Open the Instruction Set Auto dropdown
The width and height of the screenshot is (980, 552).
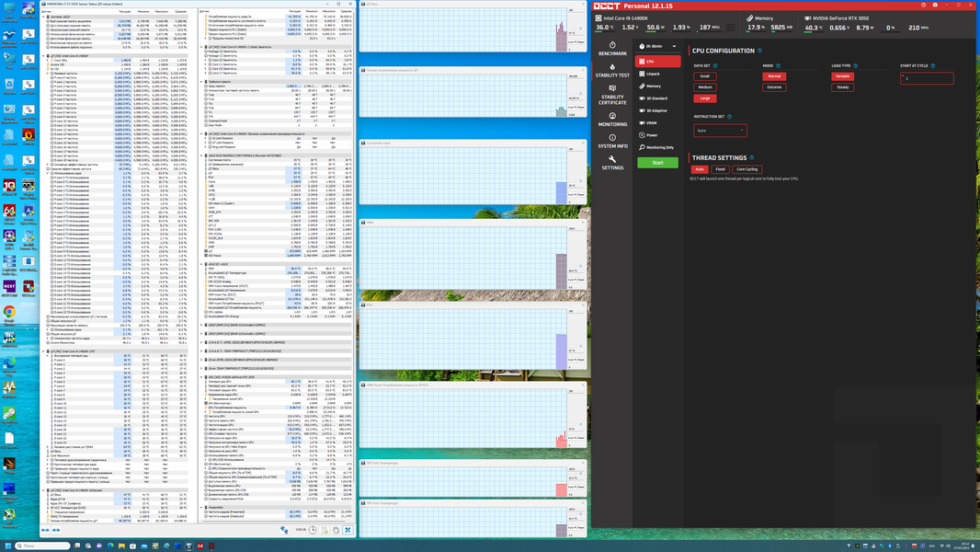pyautogui.click(x=720, y=131)
